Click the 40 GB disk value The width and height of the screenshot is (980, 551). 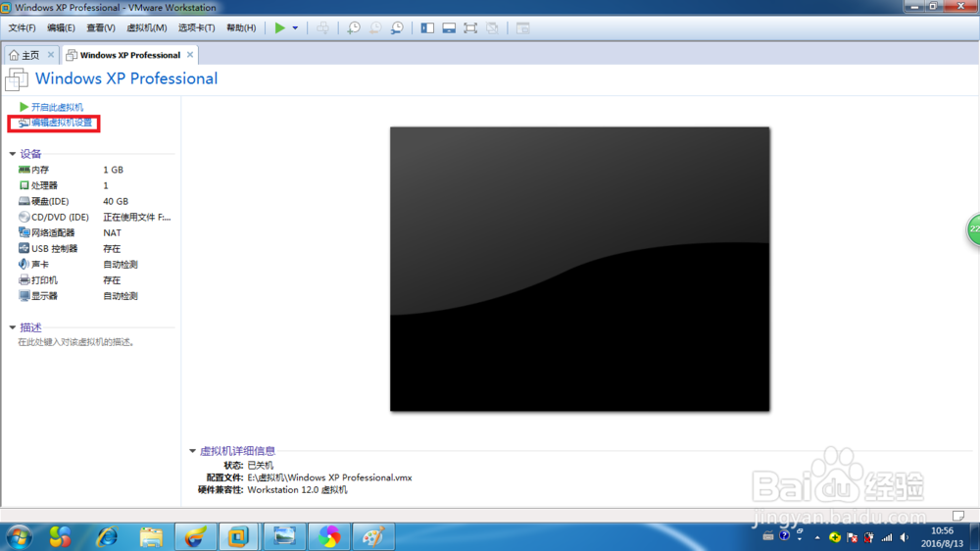(116, 201)
